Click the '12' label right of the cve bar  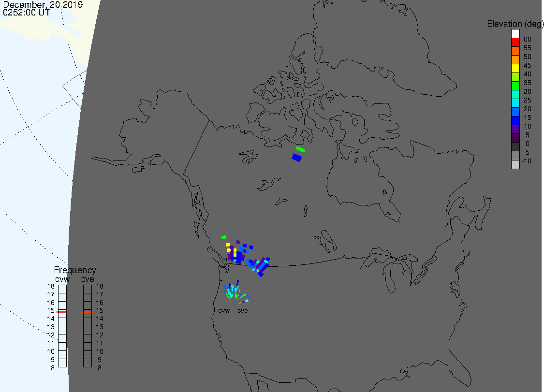100,335
